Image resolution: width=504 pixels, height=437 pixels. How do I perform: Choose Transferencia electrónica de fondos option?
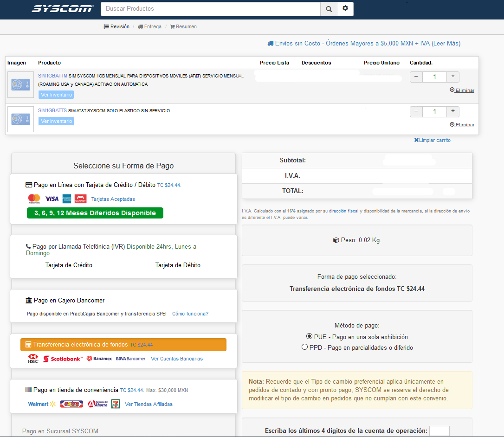point(123,345)
